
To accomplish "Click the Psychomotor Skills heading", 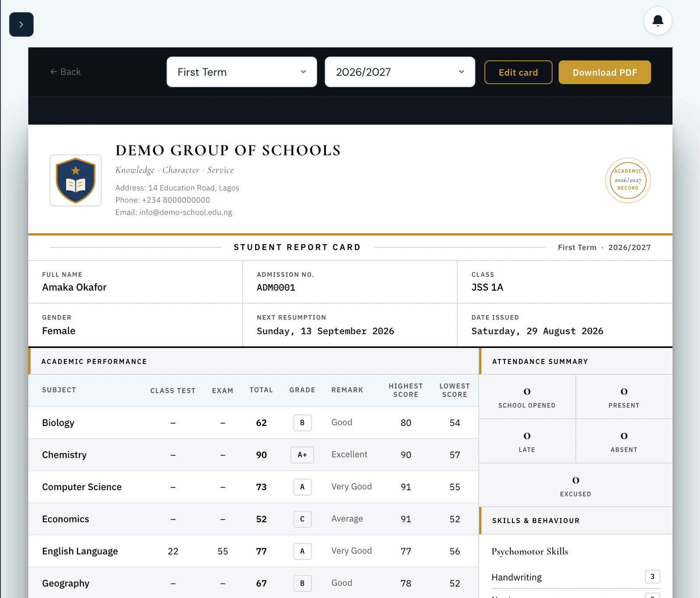I will [530, 552].
